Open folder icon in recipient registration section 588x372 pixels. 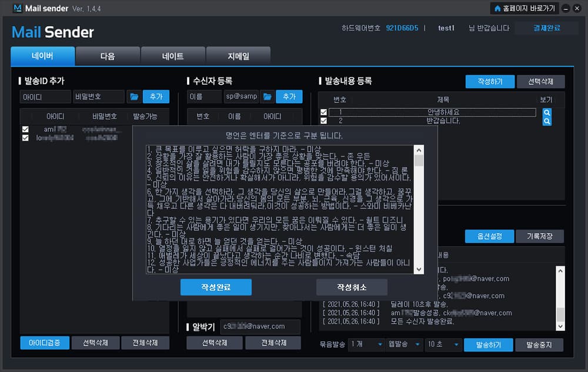267,97
